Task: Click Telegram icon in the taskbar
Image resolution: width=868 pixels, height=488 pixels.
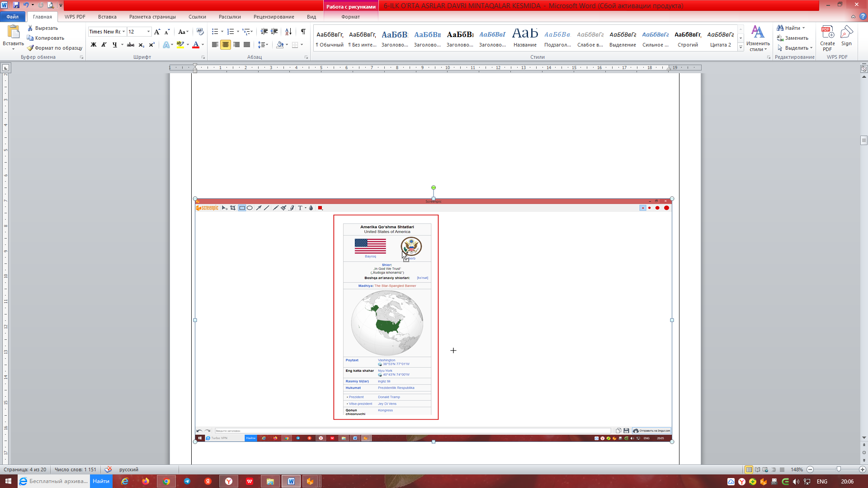Action: click(x=187, y=481)
